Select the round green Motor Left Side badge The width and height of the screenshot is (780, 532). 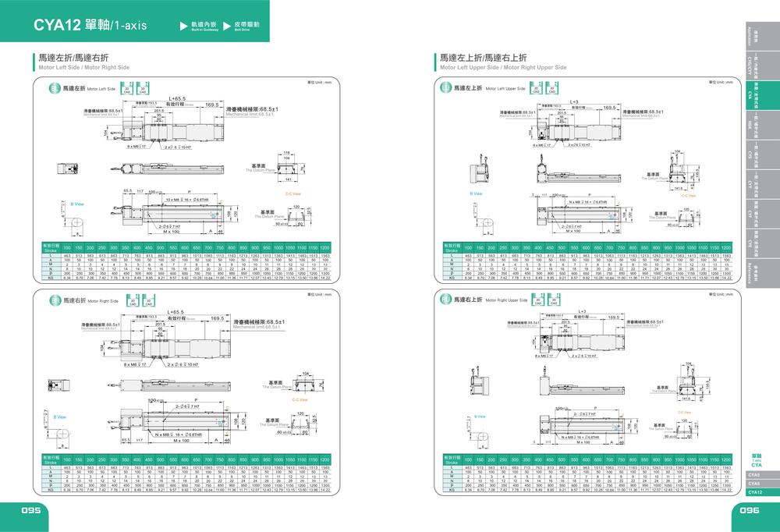pos(55,89)
